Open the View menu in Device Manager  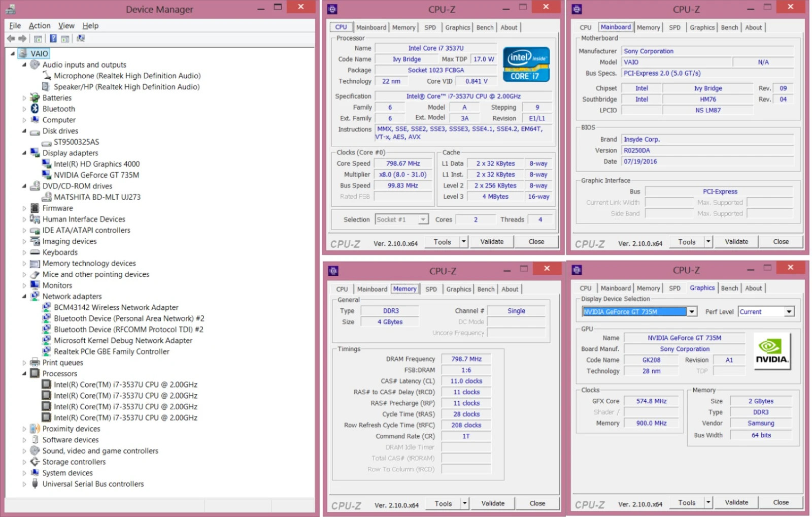pos(66,25)
